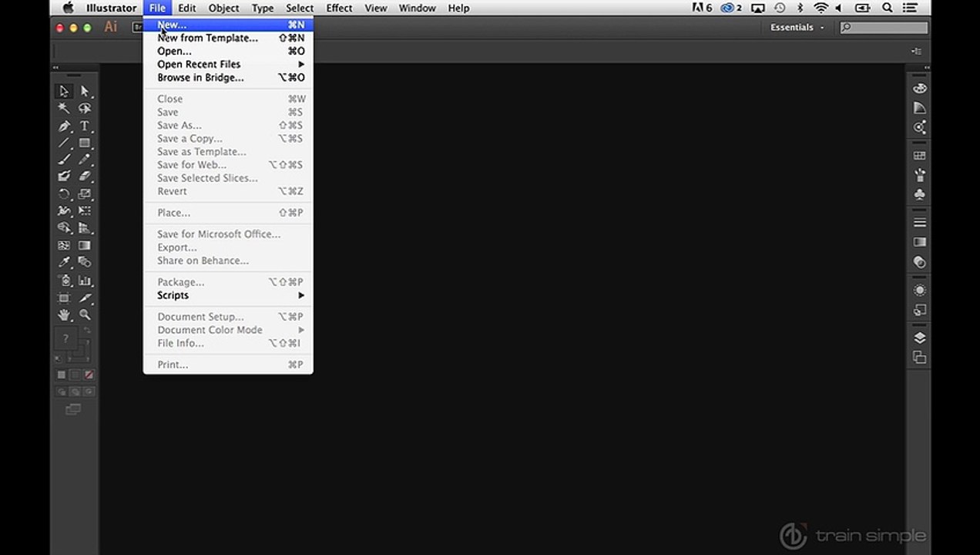The image size is (980, 555).
Task: Pick the Width tool
Action: coord(64,211)
